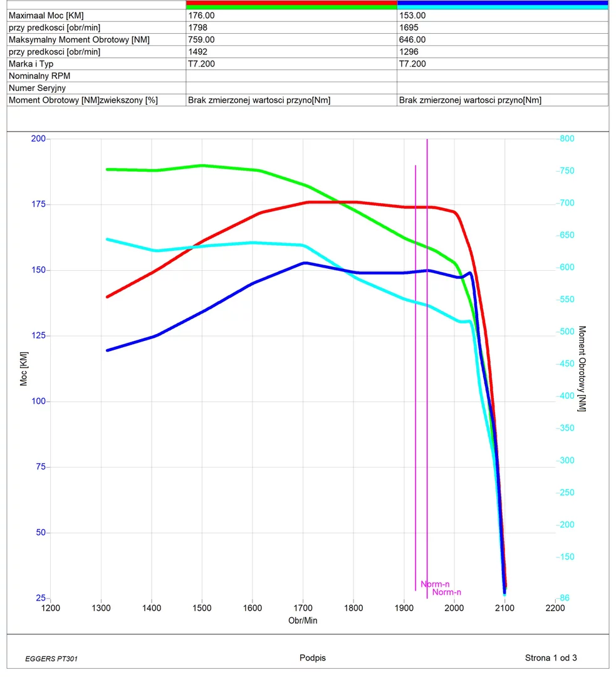This screenshot has width=616, height=677.
Task: Select the 1798 rpm value cell
Action: click(x=198, y=28)
